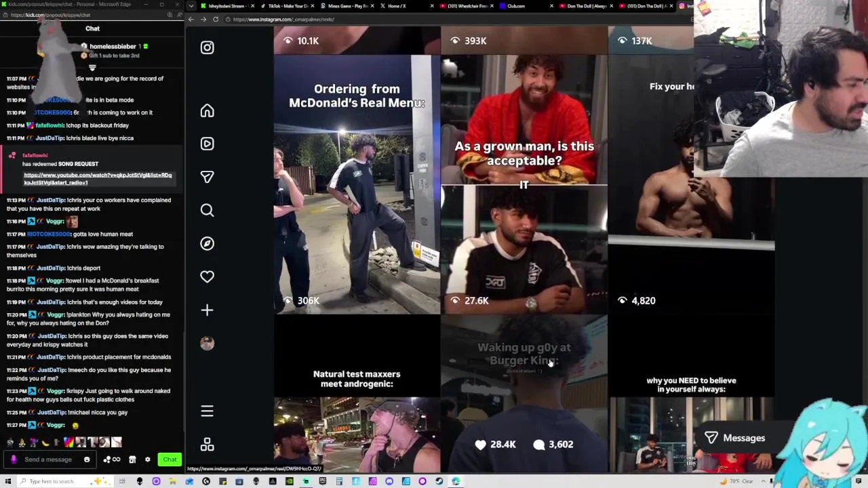Viewport: 868px width, 488px height.
Task: Open Natural test maxxers reel
Action: (357, 394)
